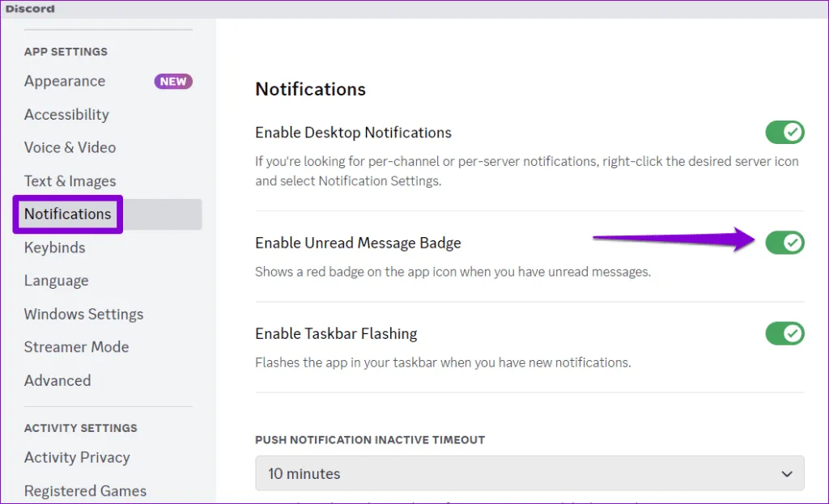Select the Notifications sidebar item

(x=68, y=214)
